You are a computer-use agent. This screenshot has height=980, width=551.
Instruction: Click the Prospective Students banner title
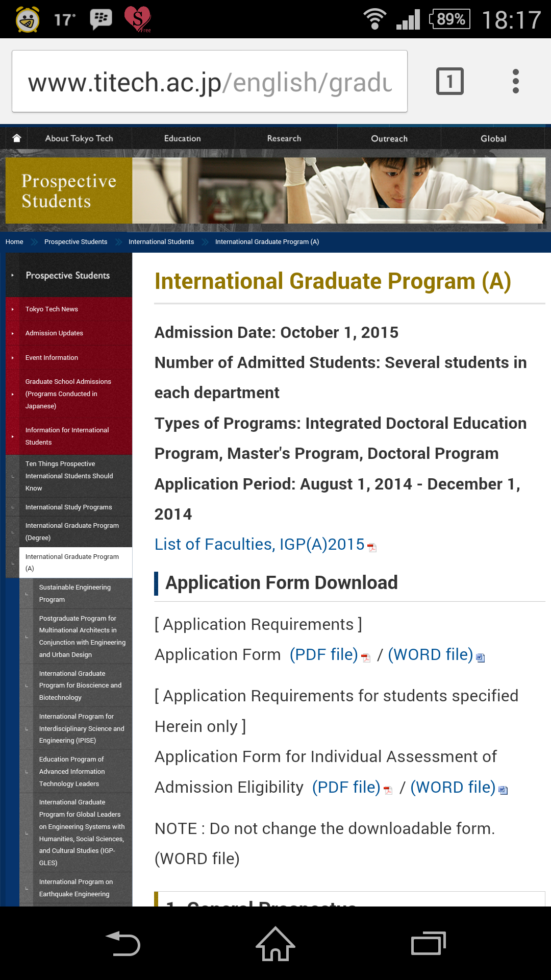coord(69,191)
